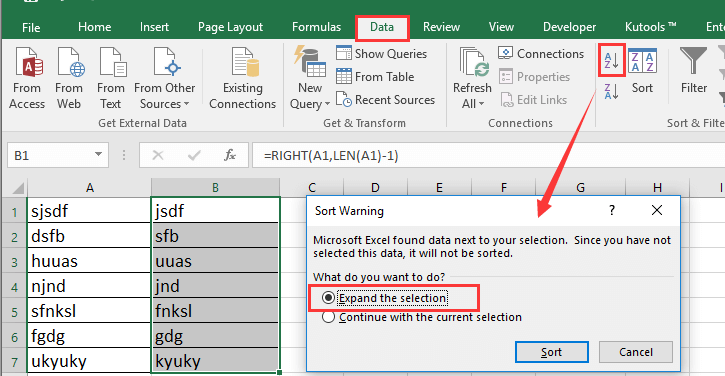This screenshot has width=725, height=376.
Task: Click cell B7 kyuky
Action: pos(215,360)
